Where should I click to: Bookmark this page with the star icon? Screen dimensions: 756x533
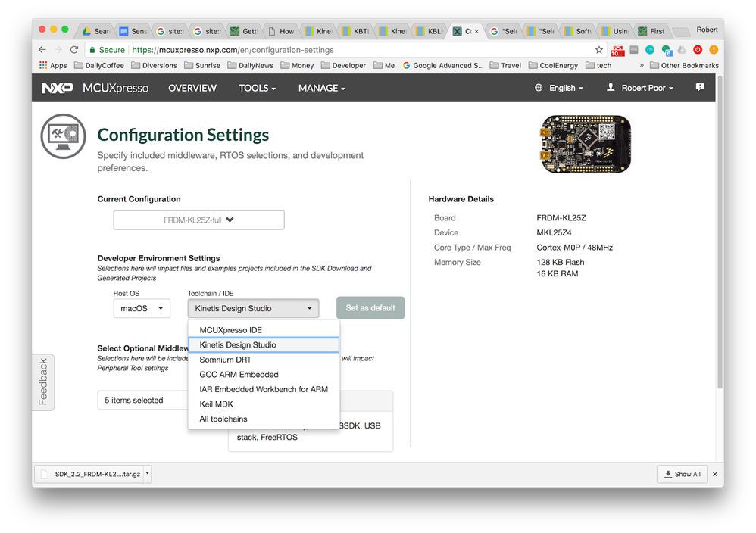pyautogui.click(x=598, y=50)
